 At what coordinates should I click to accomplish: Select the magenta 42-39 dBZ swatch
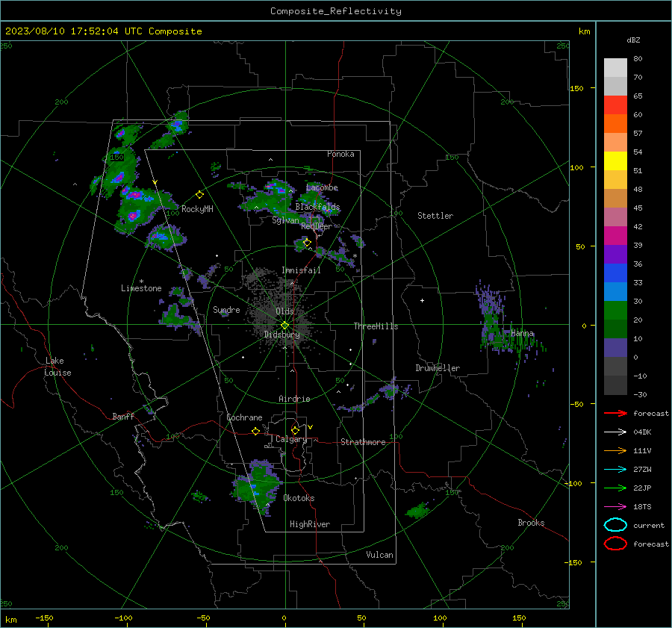point(615,235)
